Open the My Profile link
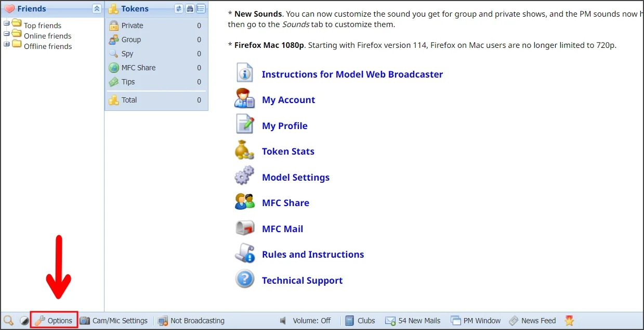Viewport: 644px width, 330px height. [x=285, y=126]
